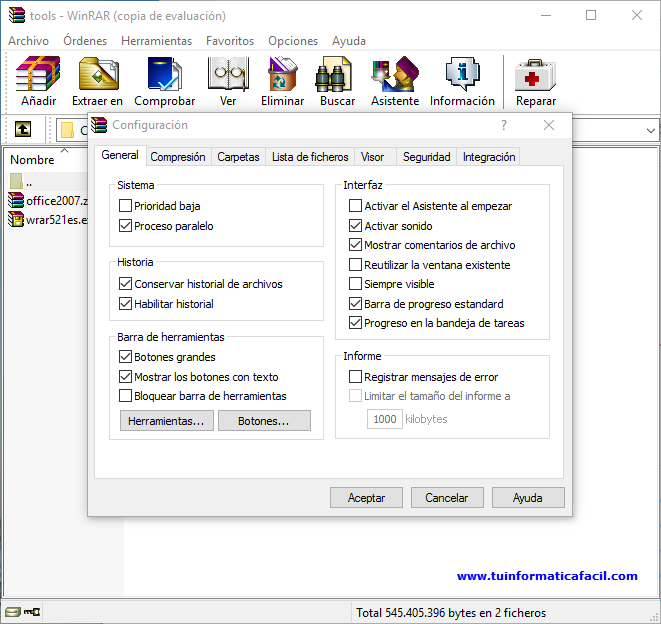The height and width of the screenshot is (624, 661).
Task: Click the Botones... button
Action: click(264, 421)
